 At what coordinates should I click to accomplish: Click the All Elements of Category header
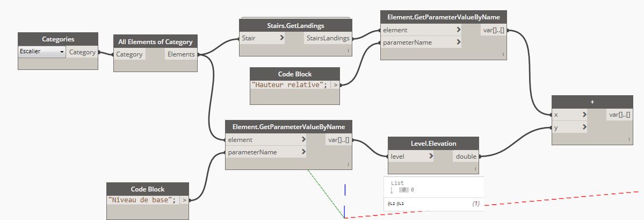pos(155,42)
